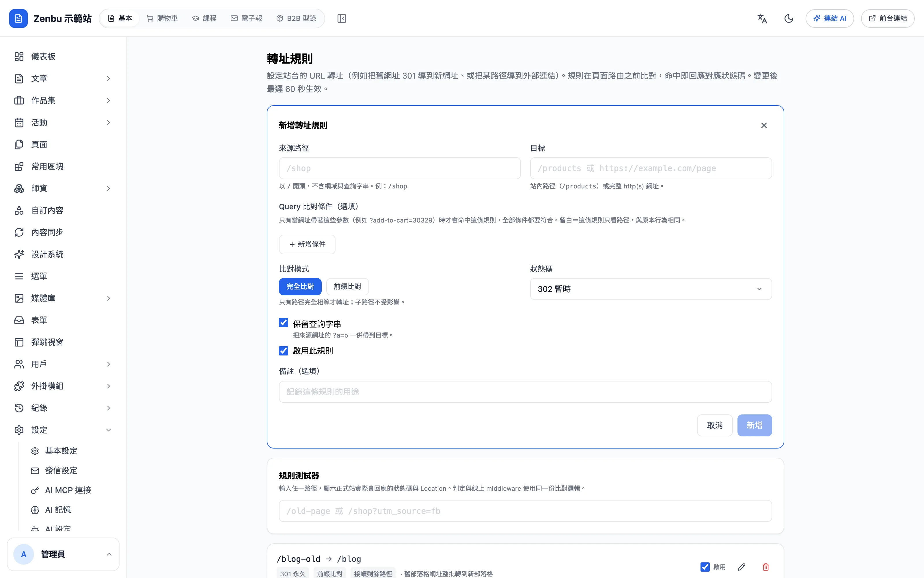Switch to 課程 tab
924x578 pixels.
pos(204,18)
